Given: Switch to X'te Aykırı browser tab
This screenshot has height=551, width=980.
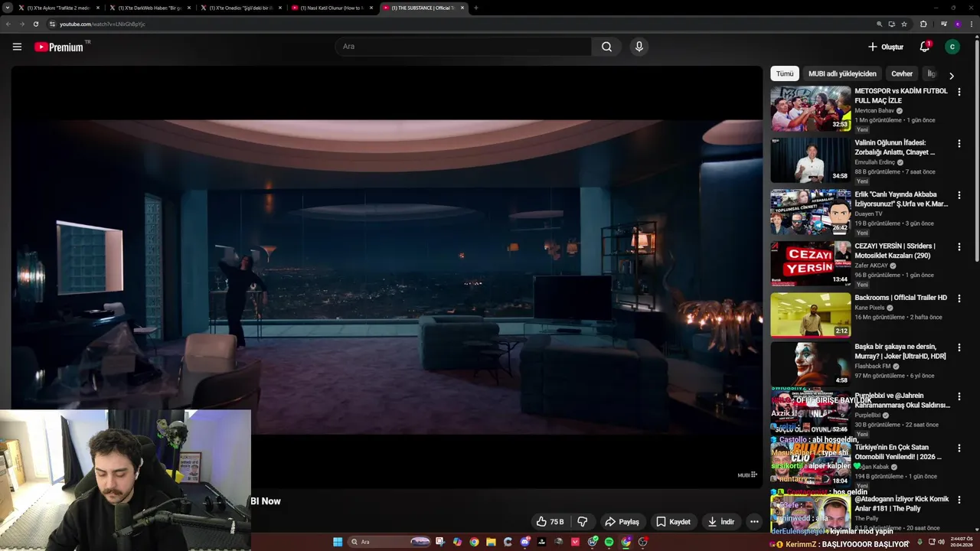Looking at the screenshot, I should [x=60, y=8].
